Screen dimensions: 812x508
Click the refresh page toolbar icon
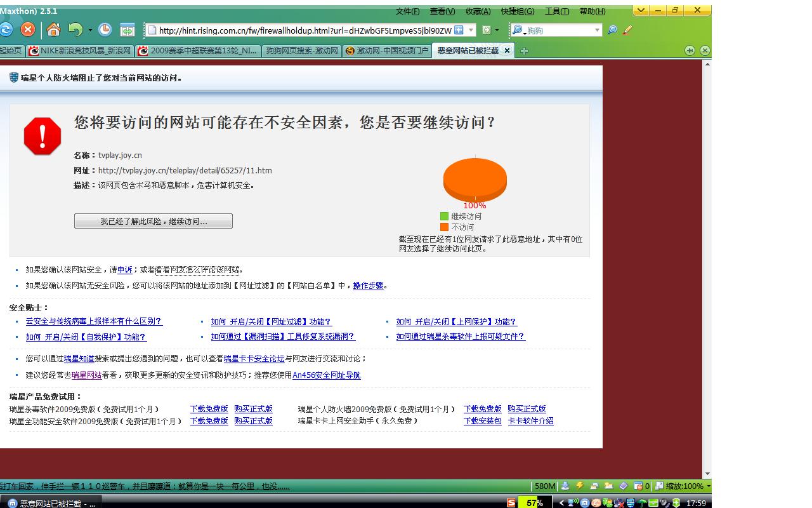[6, 29]
